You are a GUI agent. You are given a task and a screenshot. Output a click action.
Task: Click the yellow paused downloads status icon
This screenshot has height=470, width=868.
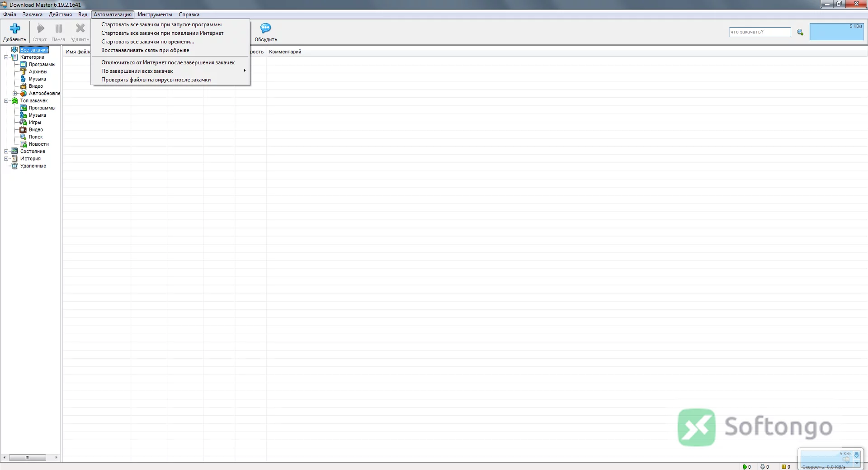(784, 467)
